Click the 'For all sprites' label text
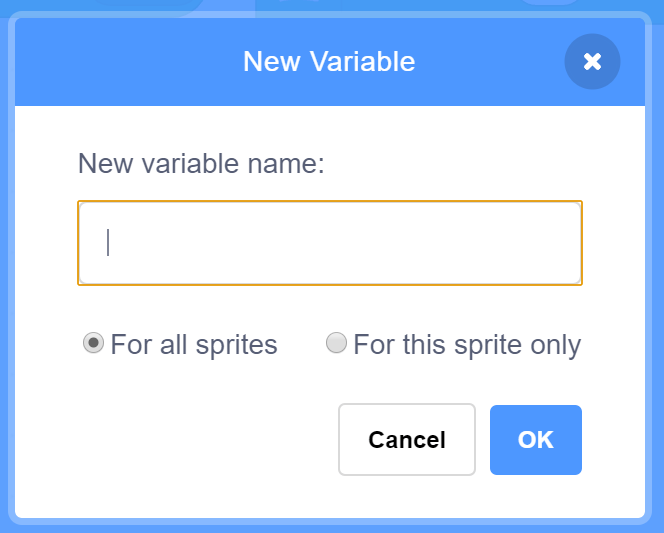This screenshot has height=533, width=664. point(194,345)
